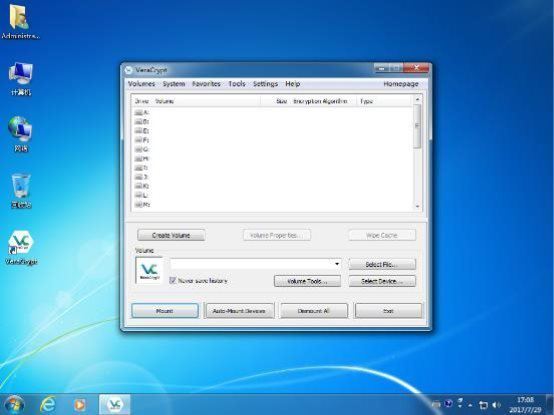Select the Network desktop icon
This screenshot has width=554, height=415.
coord(21,134)
